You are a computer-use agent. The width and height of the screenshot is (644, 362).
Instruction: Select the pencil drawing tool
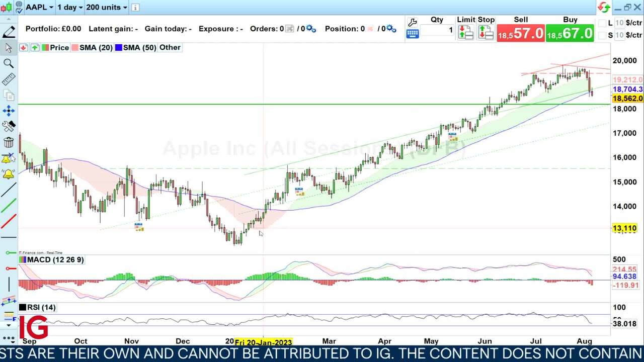pos(9,32)
